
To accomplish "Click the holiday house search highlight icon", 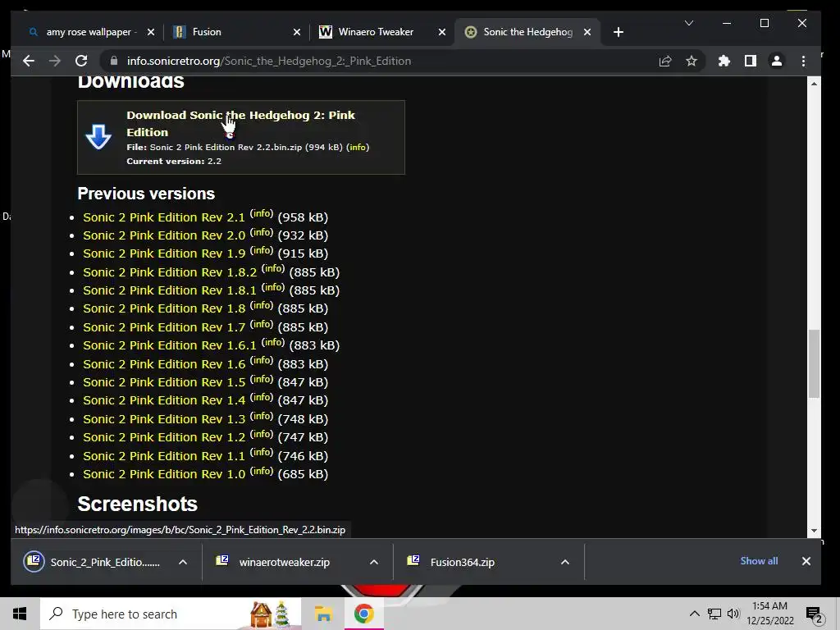I will pos(270,614).
